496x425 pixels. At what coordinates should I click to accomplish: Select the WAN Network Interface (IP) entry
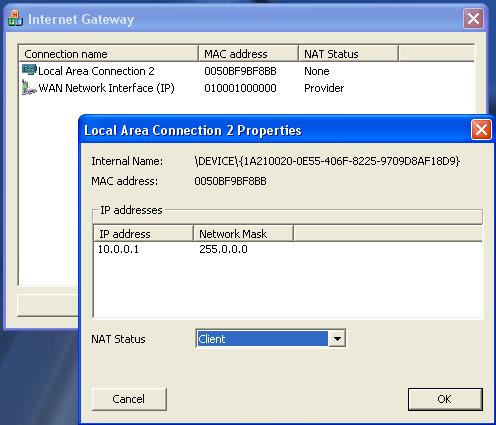(106, 88)
